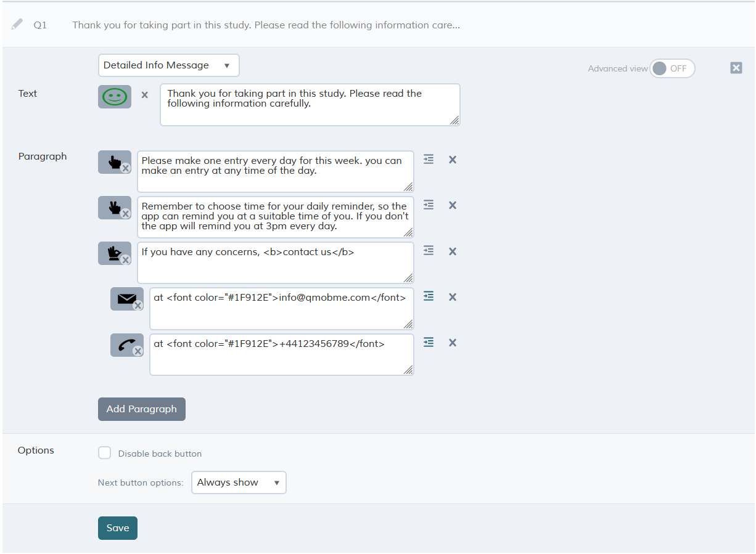This screenshot has width=756, height=554.
Task: Click into the 'Please make one entry' text box
Action: 276,171
